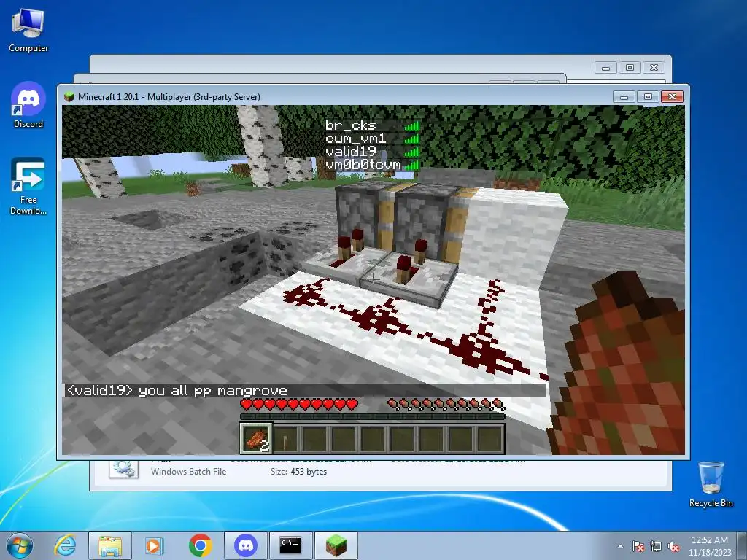Click the br_cks player list entry
This screenshot has height=560, width=747.
coord(372,125)
